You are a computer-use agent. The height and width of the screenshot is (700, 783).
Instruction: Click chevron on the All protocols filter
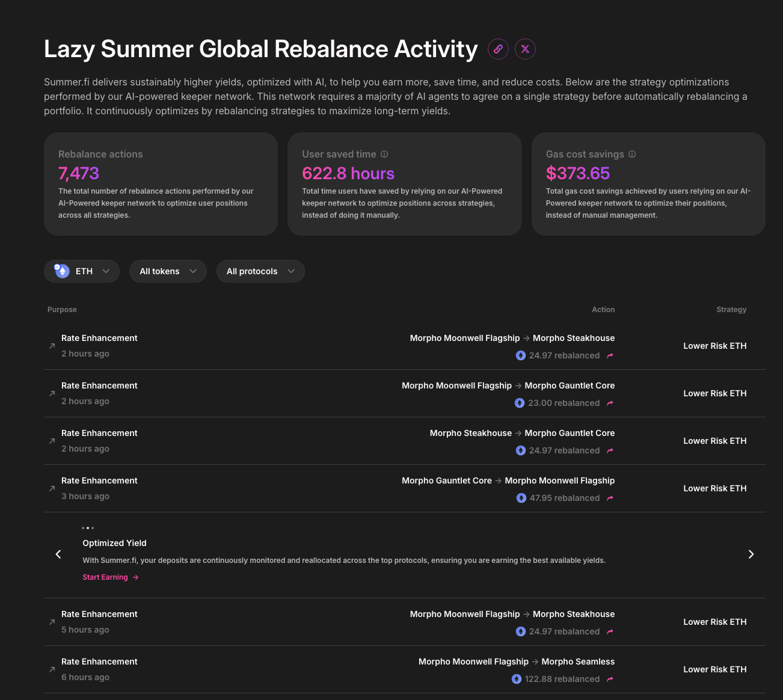point(291,271)
